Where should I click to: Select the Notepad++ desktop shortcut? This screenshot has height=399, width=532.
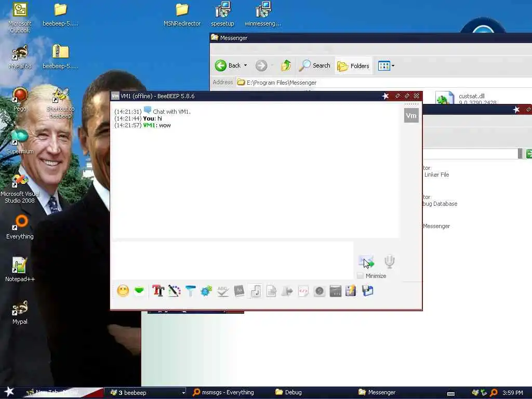pyautogui.click(x=20, y=270)
